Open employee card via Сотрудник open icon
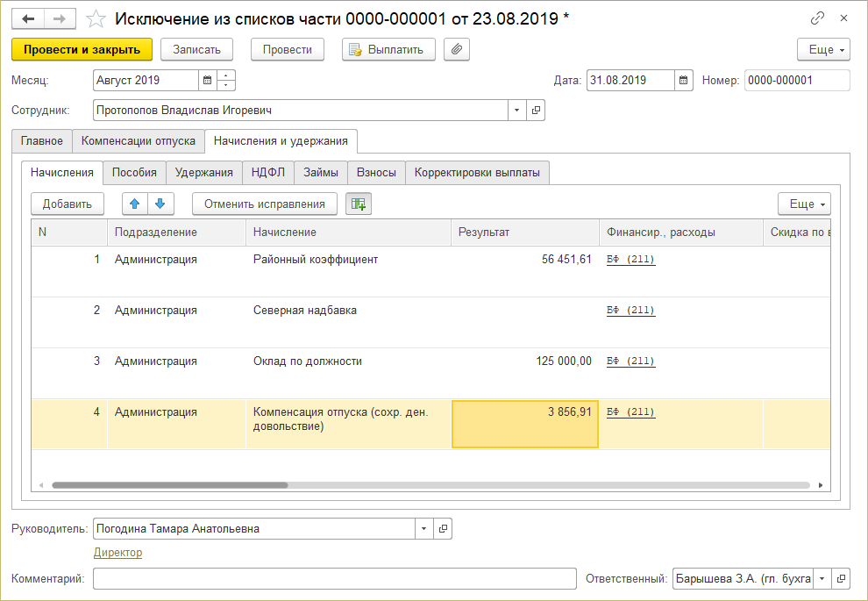The width and height of the screenshot is (868, 601). [x=536, y=111]
